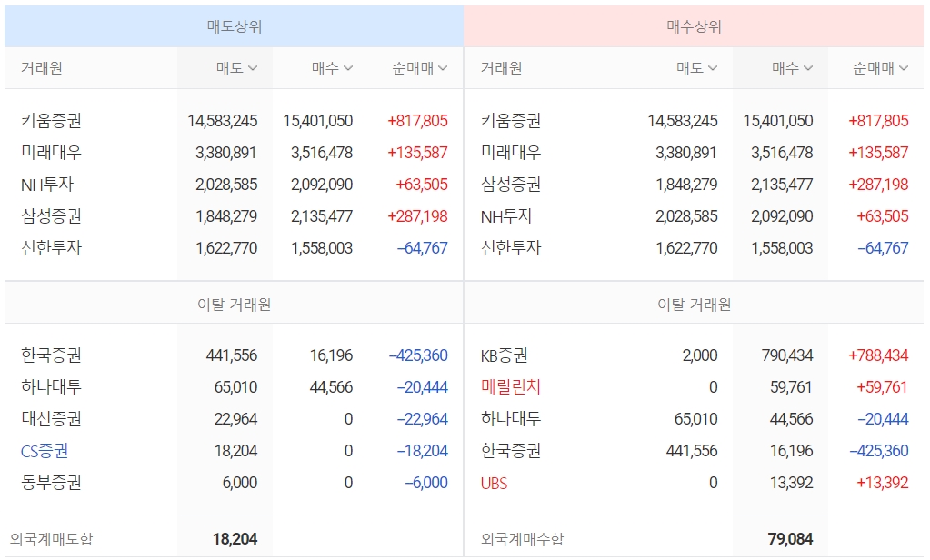Click 순매매 +135,587 in 매도상위 table
This screenshot has width=930, height=560.
pos(417,153)
